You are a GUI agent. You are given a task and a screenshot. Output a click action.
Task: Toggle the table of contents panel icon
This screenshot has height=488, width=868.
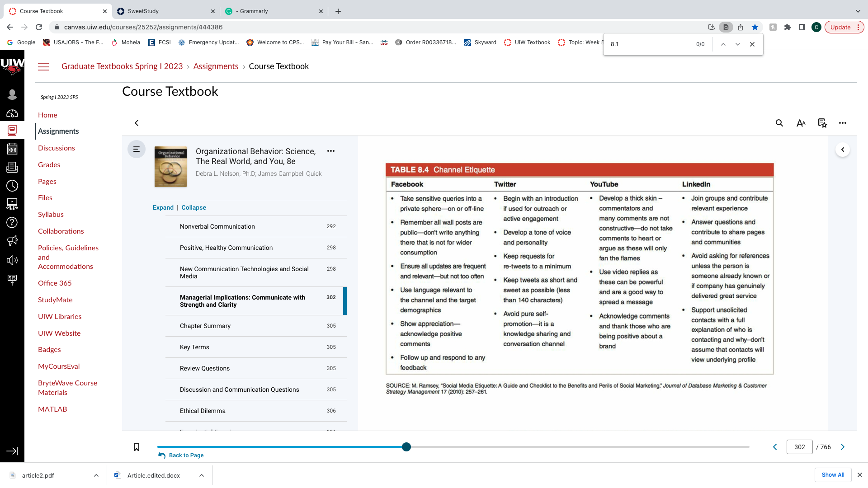click(137, 149)
